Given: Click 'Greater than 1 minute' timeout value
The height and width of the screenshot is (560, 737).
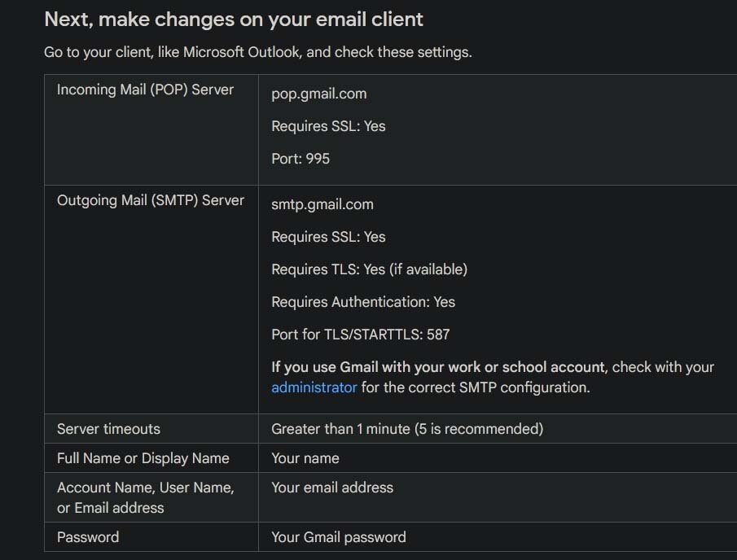Looking at the screenshot, I should tap(406, 429).
